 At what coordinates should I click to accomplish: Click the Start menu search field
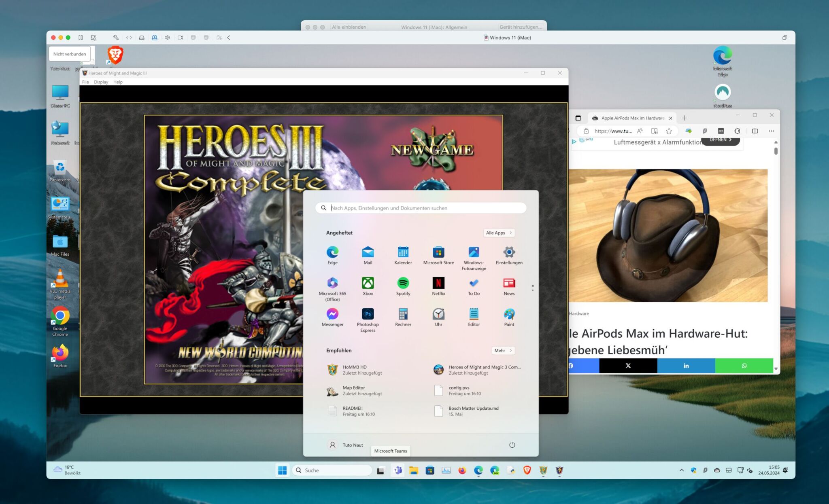tap(421, 208)
